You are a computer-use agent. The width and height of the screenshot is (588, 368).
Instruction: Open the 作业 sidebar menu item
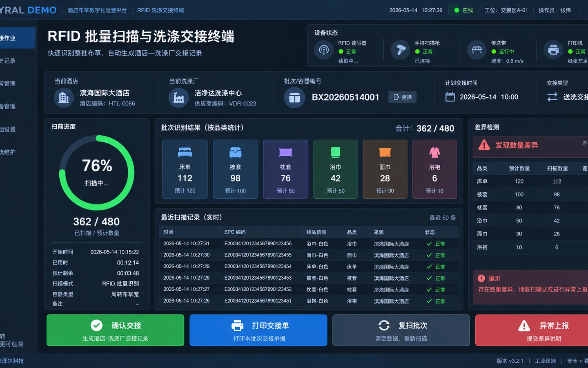click(x=17, y=38)
